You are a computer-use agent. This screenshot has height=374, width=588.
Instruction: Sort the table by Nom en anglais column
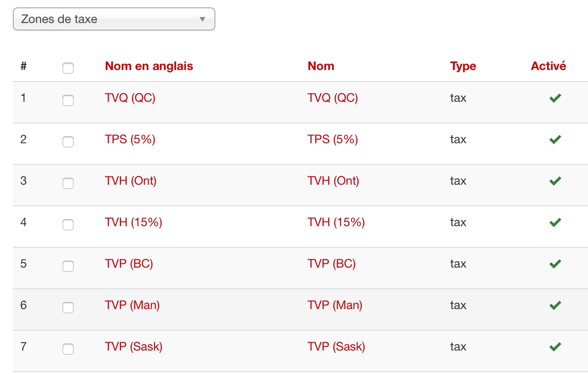tap(149, 66)
